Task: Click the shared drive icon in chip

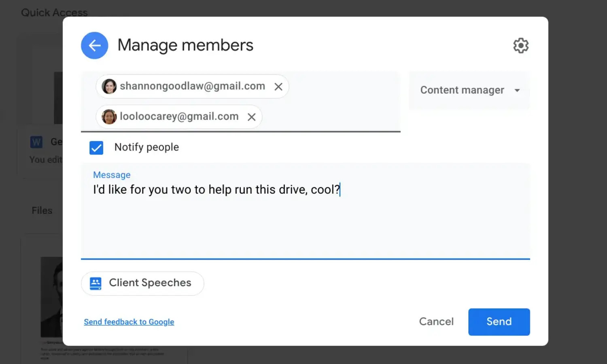Action: pos(96,284)
